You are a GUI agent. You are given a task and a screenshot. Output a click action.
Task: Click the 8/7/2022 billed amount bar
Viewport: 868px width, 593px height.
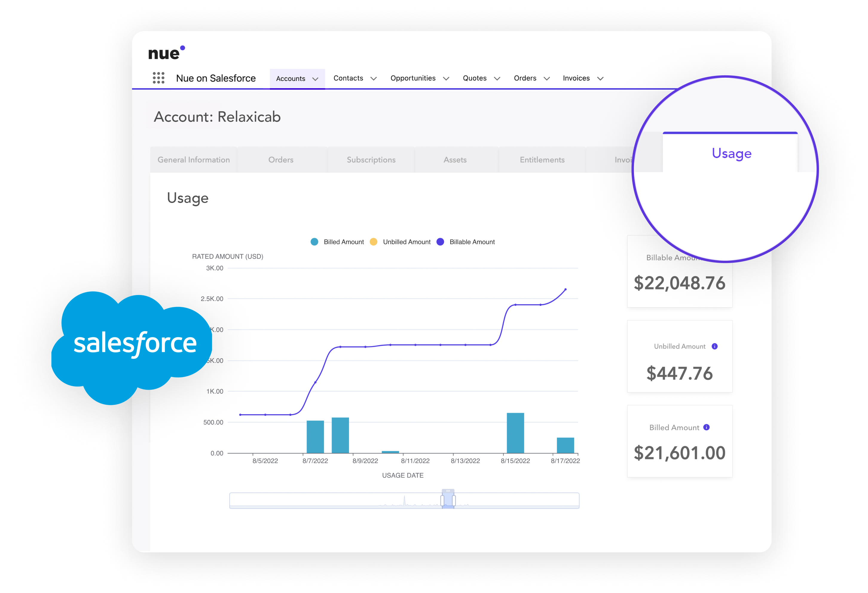[x=315, y=437]
